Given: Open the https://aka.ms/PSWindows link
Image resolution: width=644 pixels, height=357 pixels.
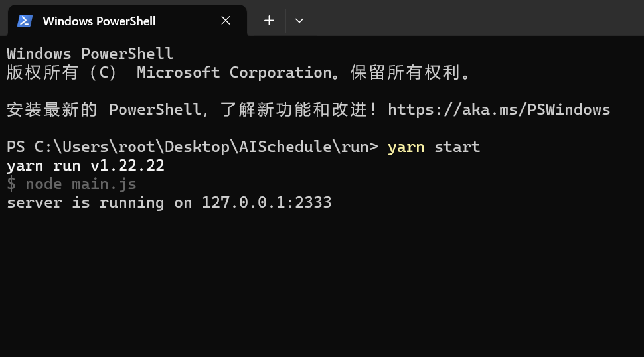Looking at the screenshot, I should (499, 109).
